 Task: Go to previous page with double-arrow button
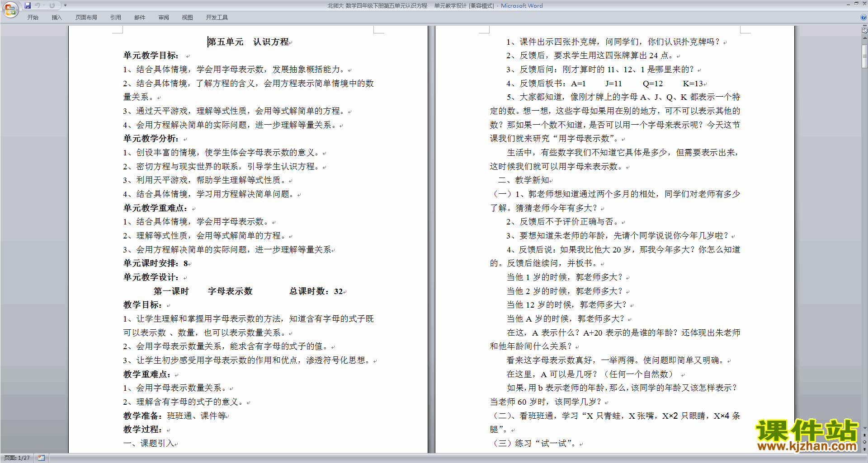coord(864,435)
